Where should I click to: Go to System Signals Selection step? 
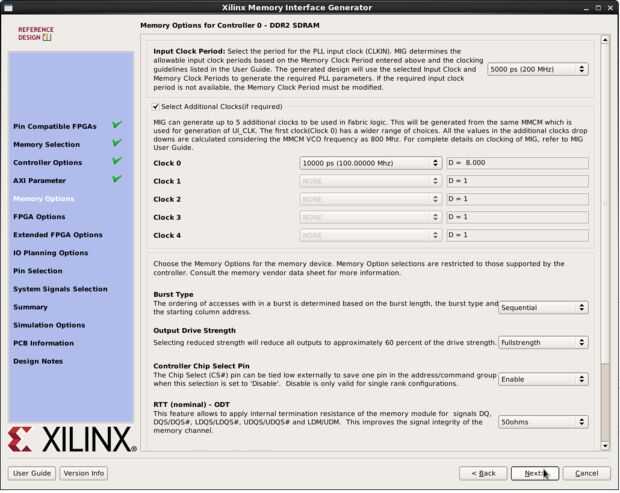click(x=60, y=289)
